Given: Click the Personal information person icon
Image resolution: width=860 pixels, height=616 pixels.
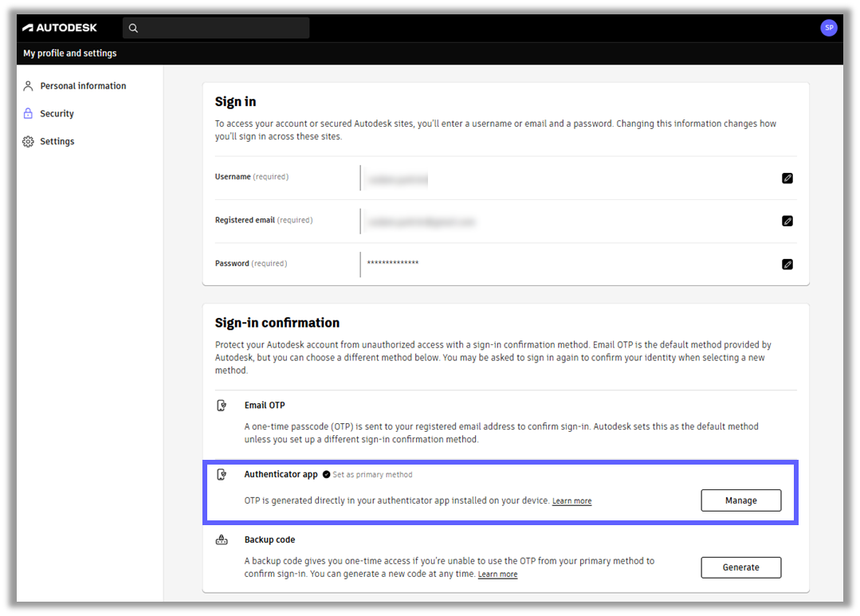Looking at the screenshot, I should pos(28,86).
